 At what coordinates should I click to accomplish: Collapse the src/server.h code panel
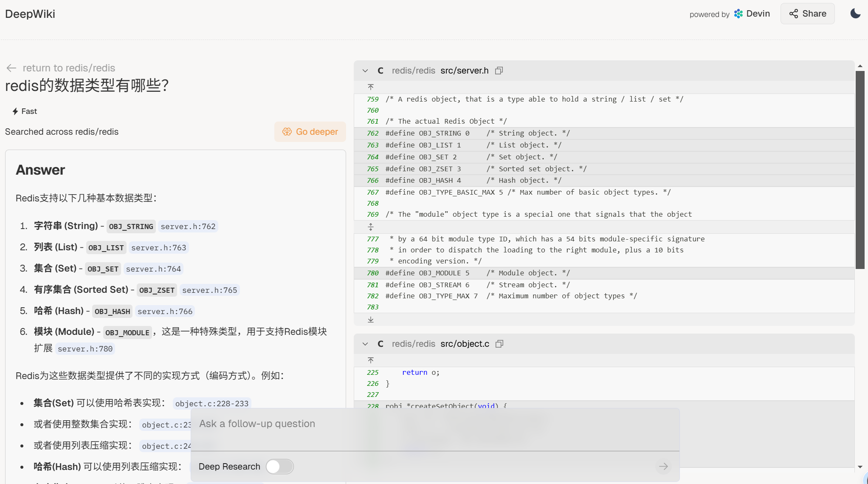click(365, 71)
